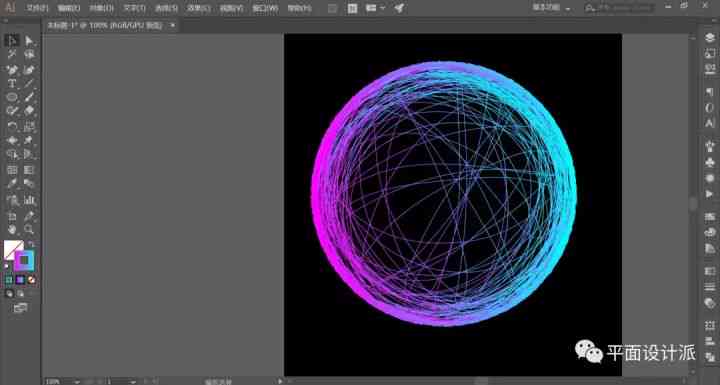
Task: Select the Puppet Warp pin tool
Action: tap(29, 140)
